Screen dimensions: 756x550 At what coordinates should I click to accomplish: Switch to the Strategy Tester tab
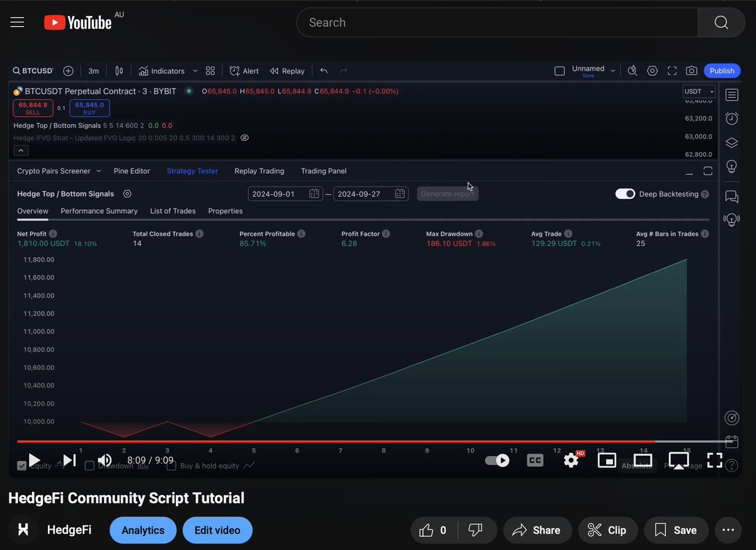click(192, 171)
